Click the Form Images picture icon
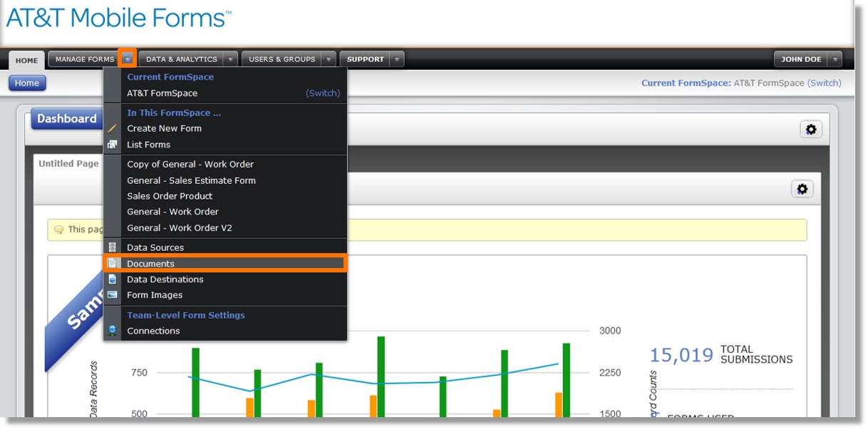Screen dimensions: 868x430 [112, 295]
